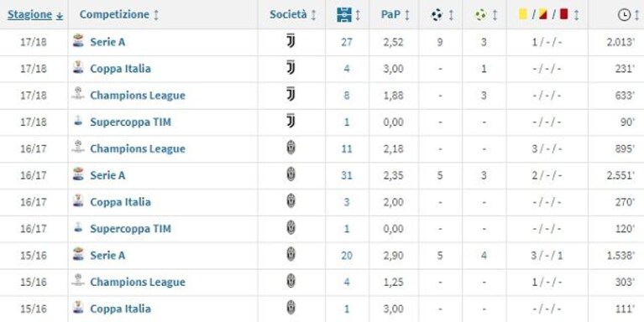Click the 27 matches link in 17/18 Serie A
This screenshot has height=322, width=644.
tap(346, 42)
